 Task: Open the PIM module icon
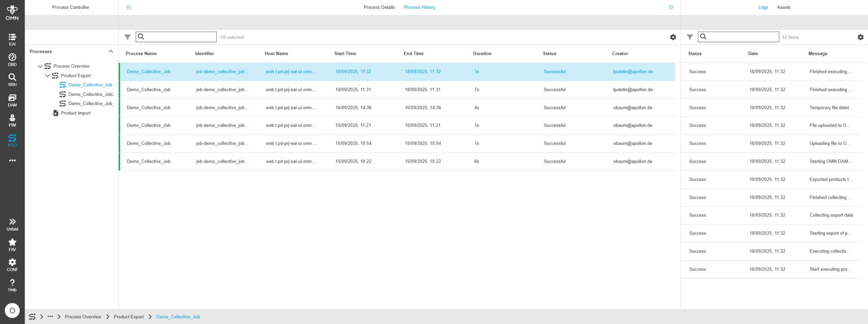click(x=12, y=120)
